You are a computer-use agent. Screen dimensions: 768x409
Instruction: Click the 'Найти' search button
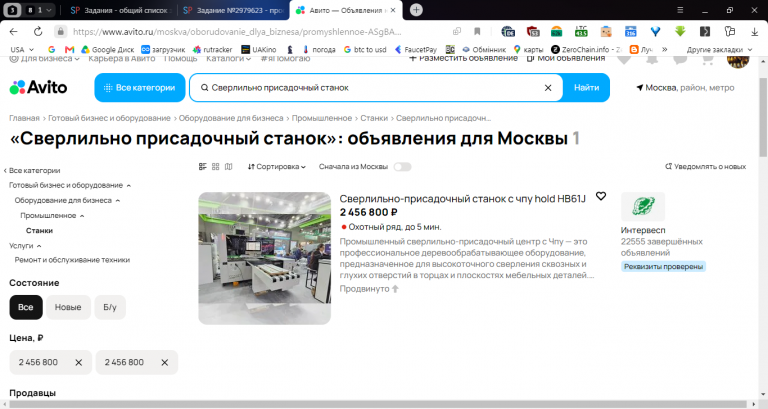[586, 88]
